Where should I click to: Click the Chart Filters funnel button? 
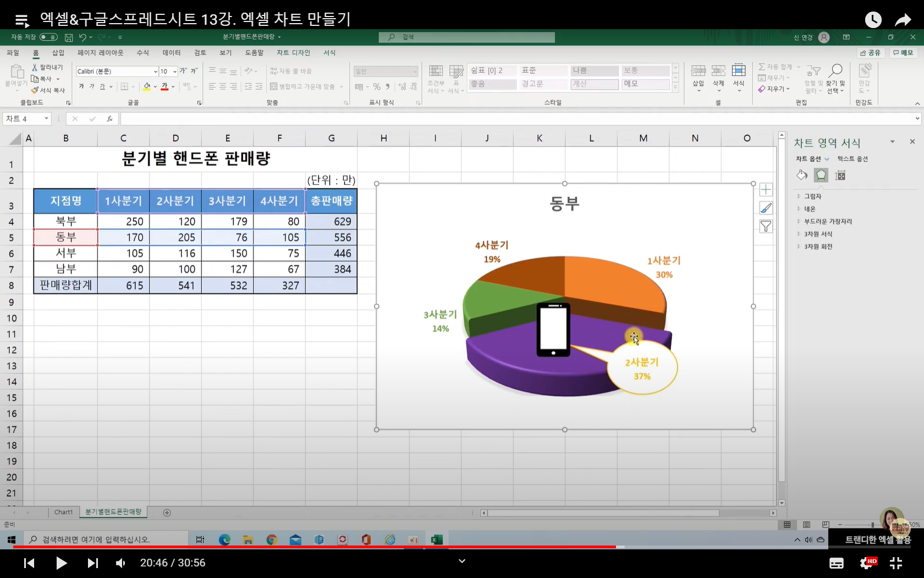766,226
